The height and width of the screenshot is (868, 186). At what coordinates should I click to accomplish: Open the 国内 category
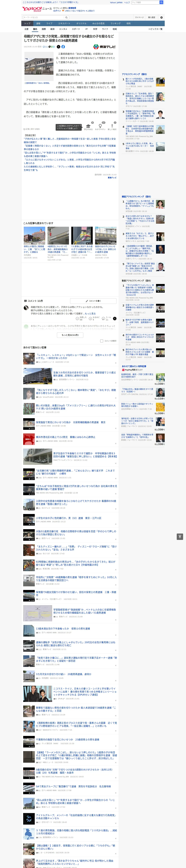(35, 29)
